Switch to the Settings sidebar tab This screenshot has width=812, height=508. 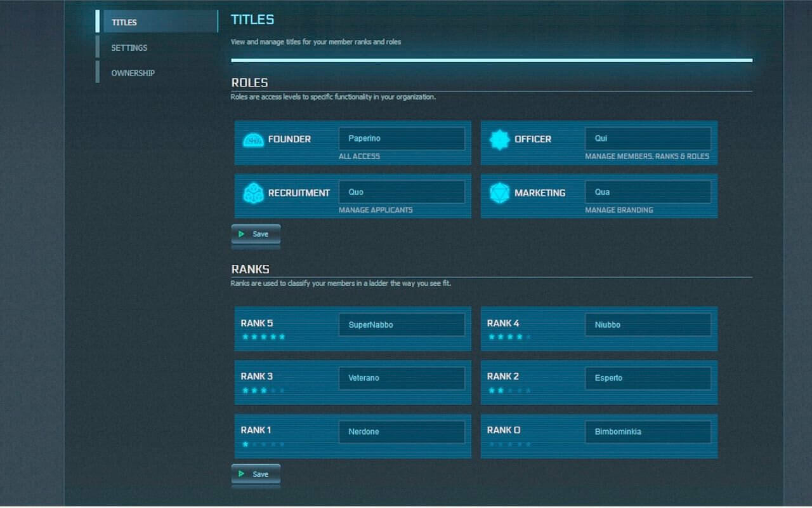[x=129, y=48]
